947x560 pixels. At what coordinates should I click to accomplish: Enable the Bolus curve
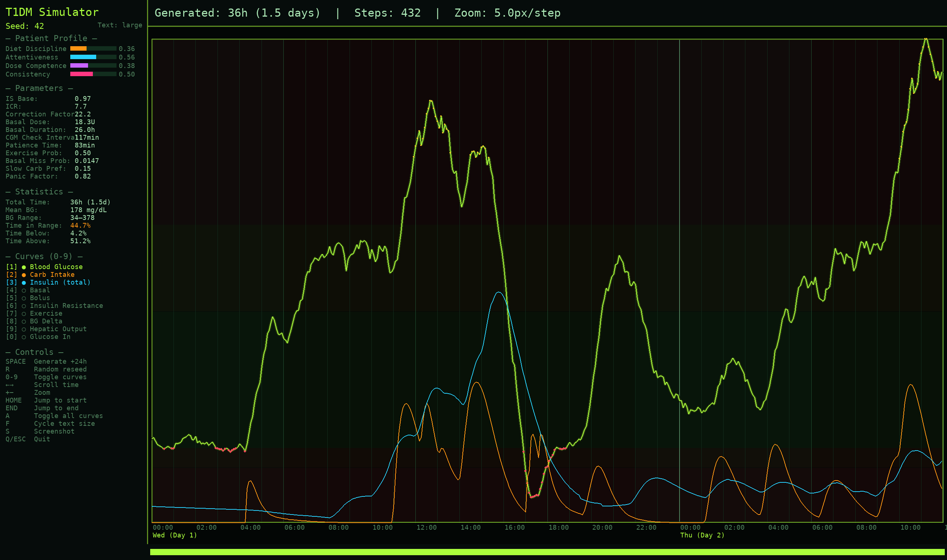pos(28,298)
